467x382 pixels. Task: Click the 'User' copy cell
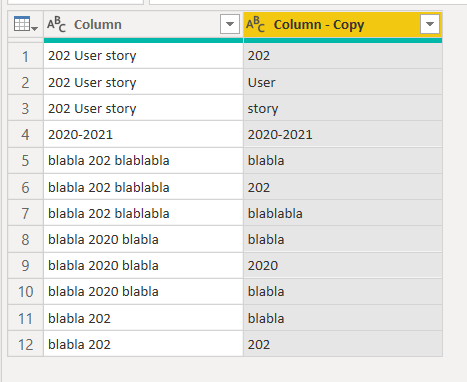point(343,82)
